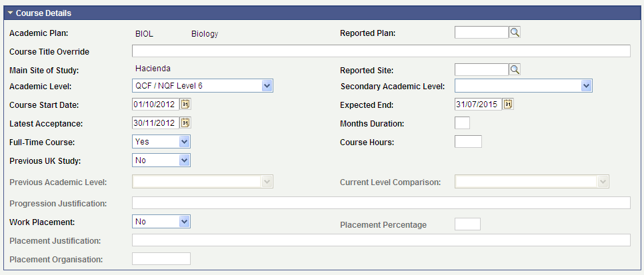Open the Previous UK Study dropdown
The width and height of the screenshot is (644, 275).
pos(185,160)
